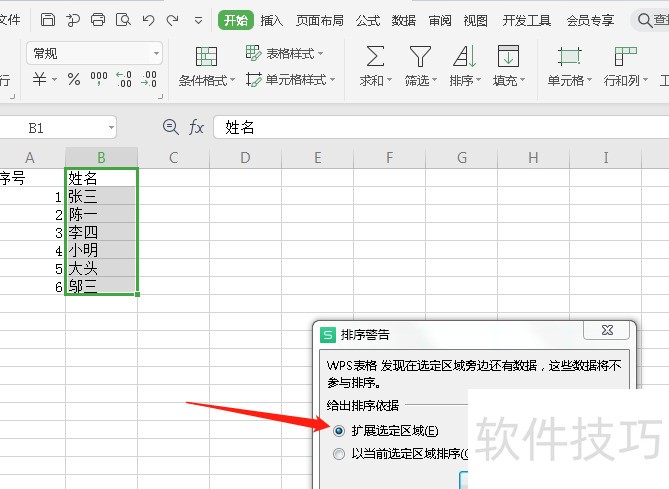
Task: Click cell containing 大头
Action: coord(102,268)
